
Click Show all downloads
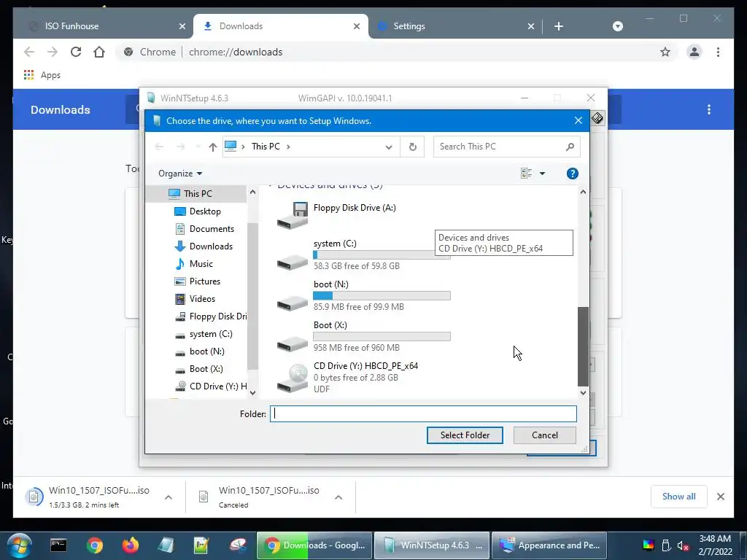(678, 497)
